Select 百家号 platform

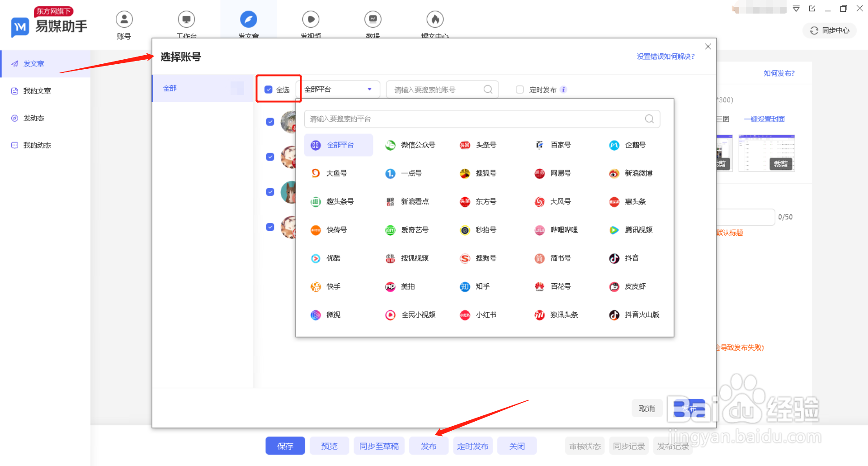(x=552, y=145)
